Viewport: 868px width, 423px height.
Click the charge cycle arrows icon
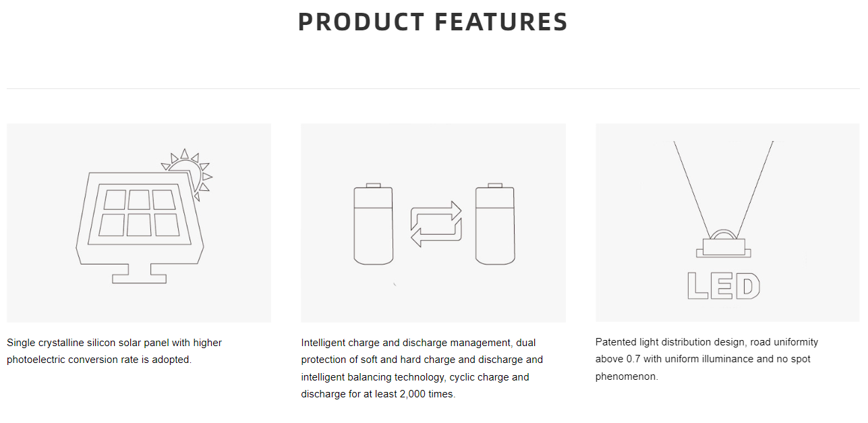(x=436, y=223)
